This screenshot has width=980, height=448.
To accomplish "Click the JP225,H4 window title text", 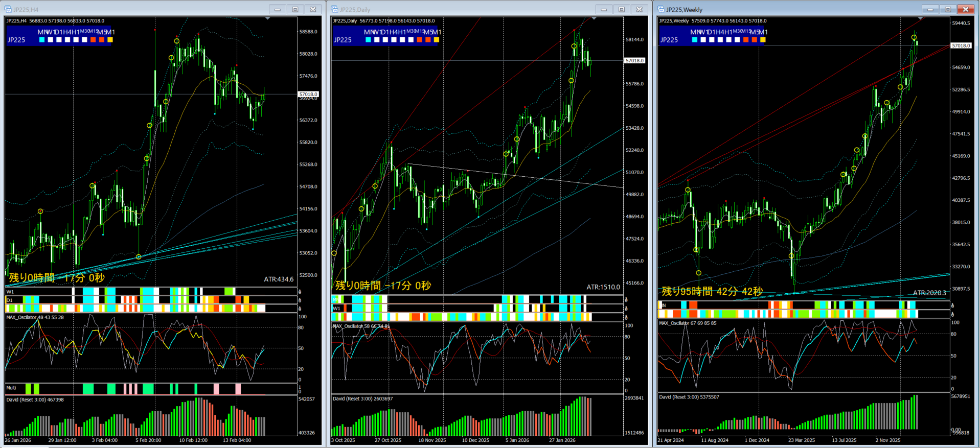I will coord(26,10).
